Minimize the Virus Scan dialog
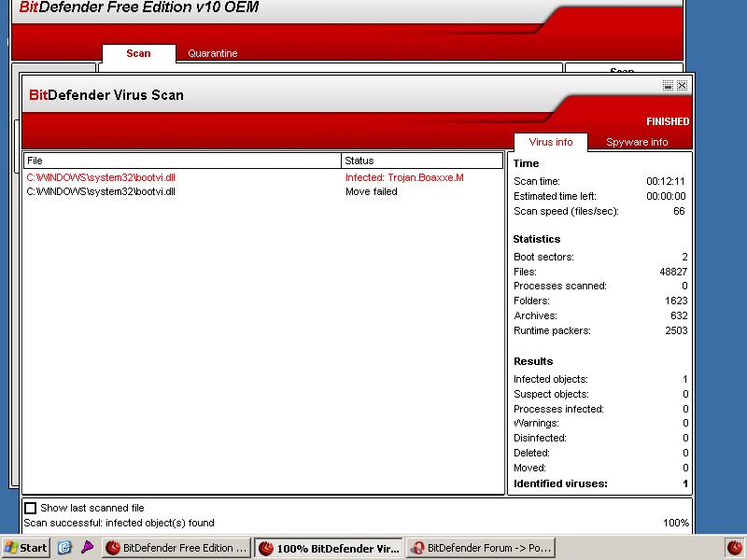747x560 pixels. point(668,85)
